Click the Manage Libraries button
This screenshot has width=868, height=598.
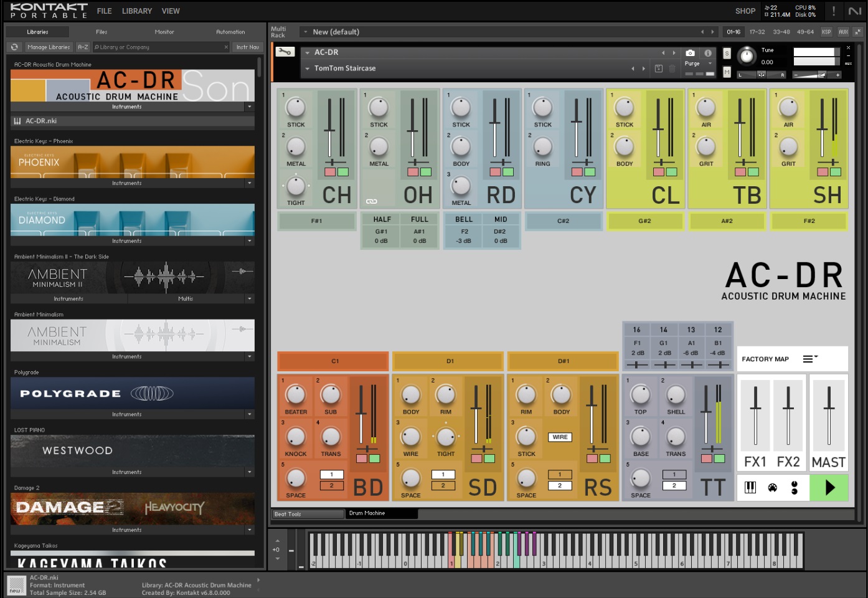pyautogui.click(x=49, y=47)
